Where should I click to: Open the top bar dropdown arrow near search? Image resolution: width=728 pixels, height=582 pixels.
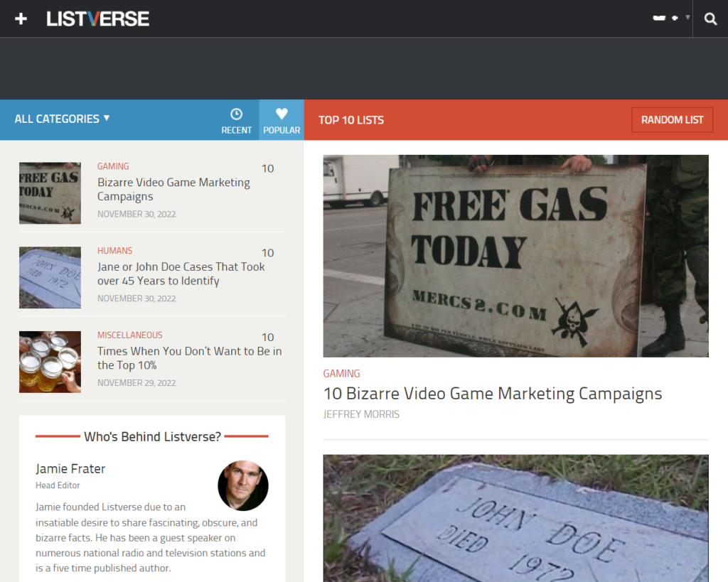pyautogui.click(x=687, y=17)
